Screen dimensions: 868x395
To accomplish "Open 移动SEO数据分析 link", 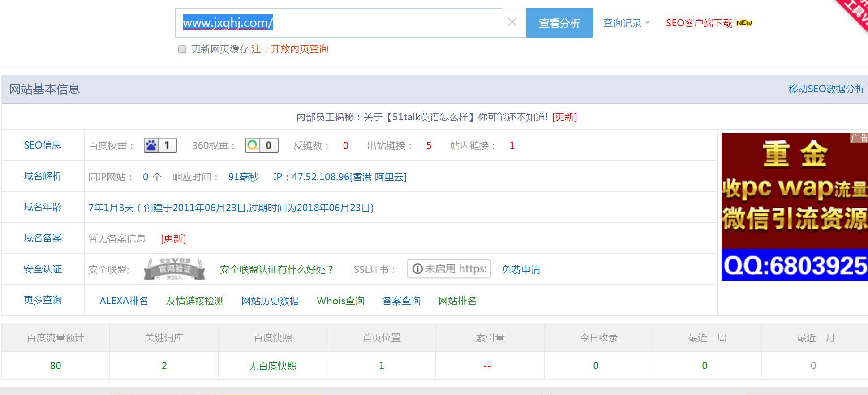I will (826, 89).
